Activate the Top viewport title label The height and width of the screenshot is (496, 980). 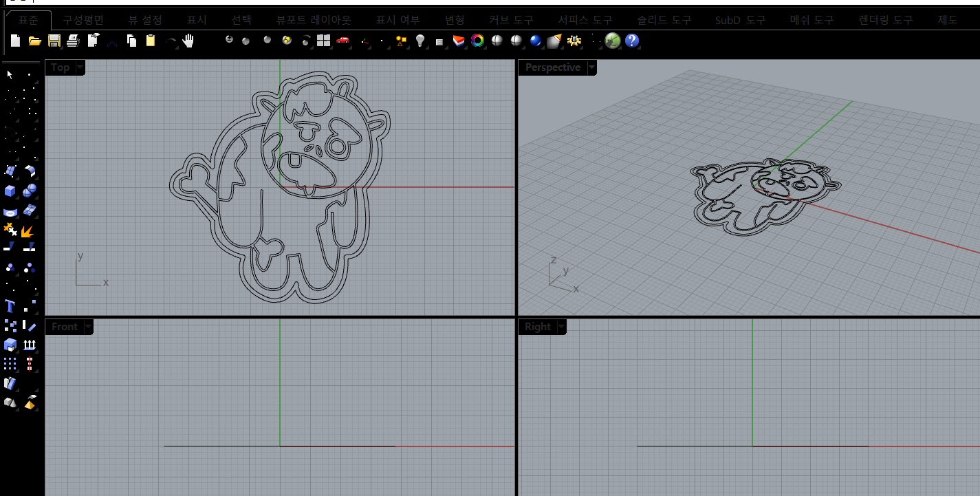point(61,67)
